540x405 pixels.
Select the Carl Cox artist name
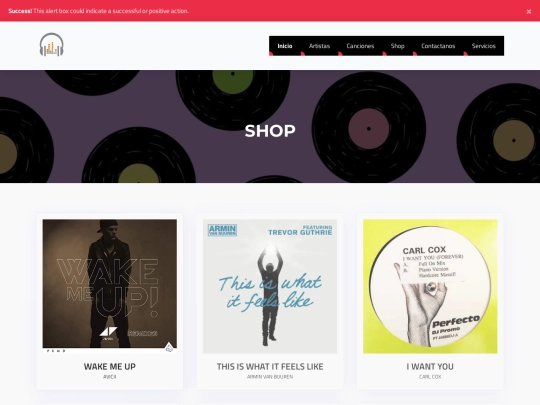(430, 377)
